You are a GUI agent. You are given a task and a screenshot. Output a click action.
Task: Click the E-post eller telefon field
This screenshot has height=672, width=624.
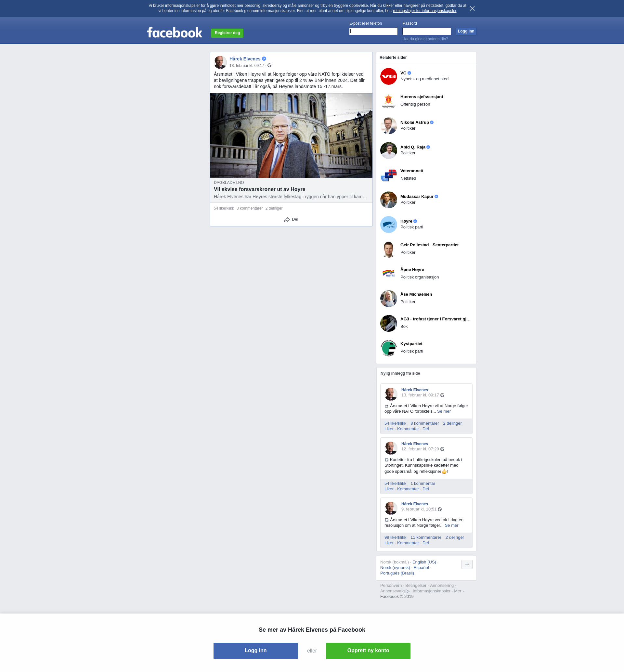(373, 32)
